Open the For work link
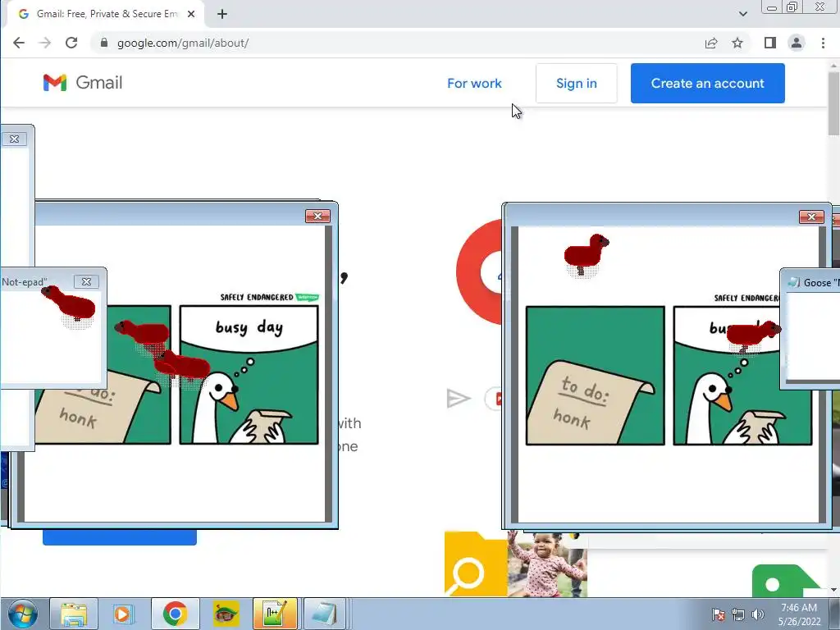 point(475,84)
